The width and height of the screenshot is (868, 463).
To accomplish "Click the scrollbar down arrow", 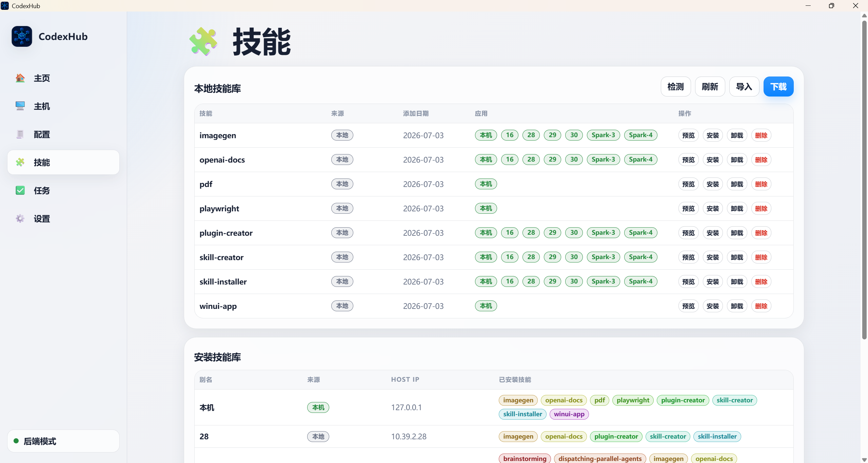I will [x=864, y=460].
